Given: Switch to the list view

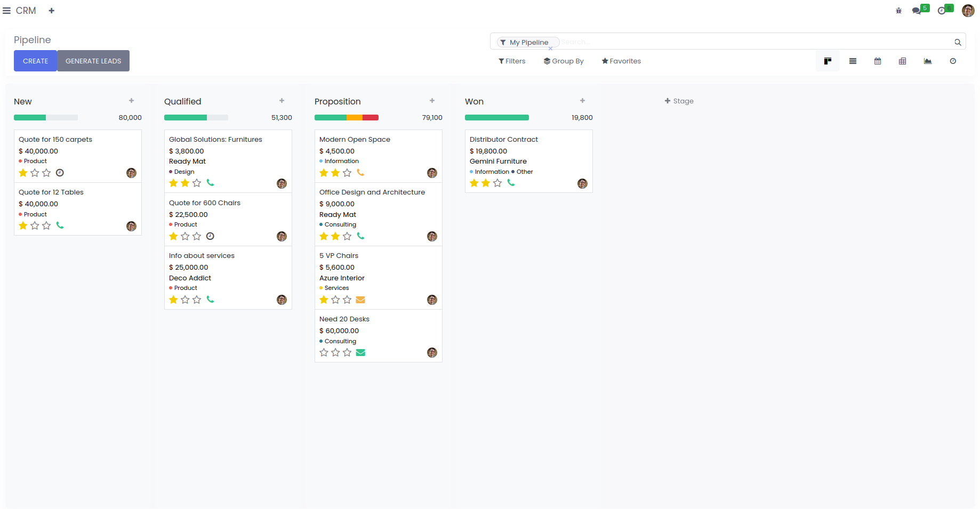Looking at the screenshot, I should tap(853, 61).
